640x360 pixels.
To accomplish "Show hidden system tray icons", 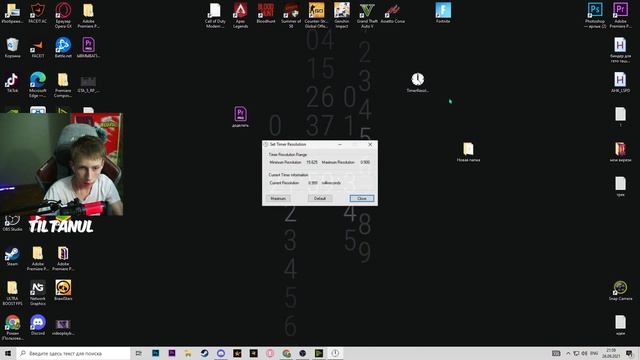I will [568, 353].
